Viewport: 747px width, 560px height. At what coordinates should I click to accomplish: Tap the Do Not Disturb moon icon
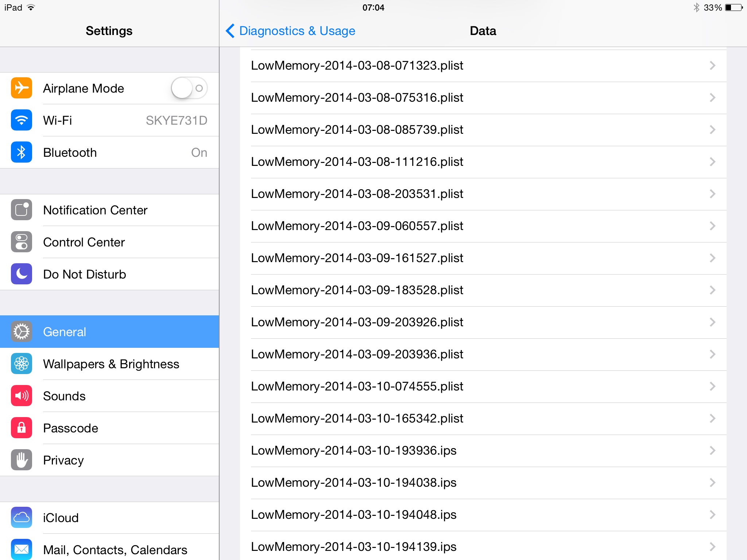pos(22,274)
